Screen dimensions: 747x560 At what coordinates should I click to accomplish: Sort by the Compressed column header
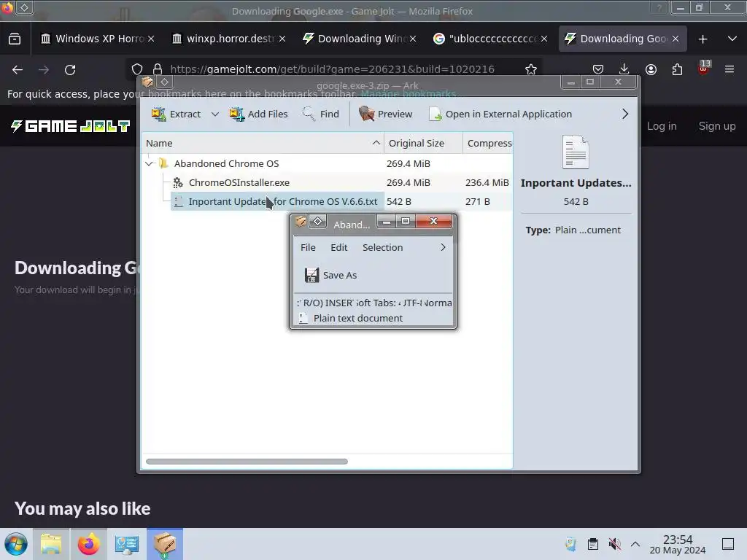tap(488, 144)
